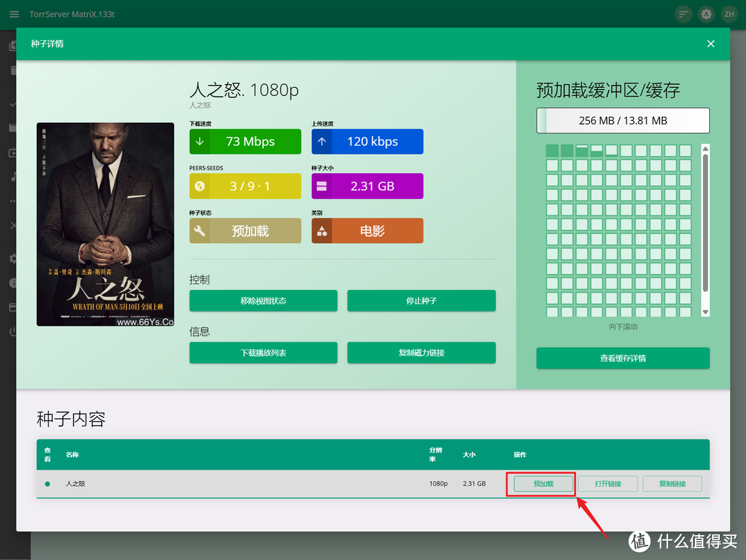Click the add torrent icon atop the sidebar
This screenshot has height=560, width=746.
pos(15,45)
